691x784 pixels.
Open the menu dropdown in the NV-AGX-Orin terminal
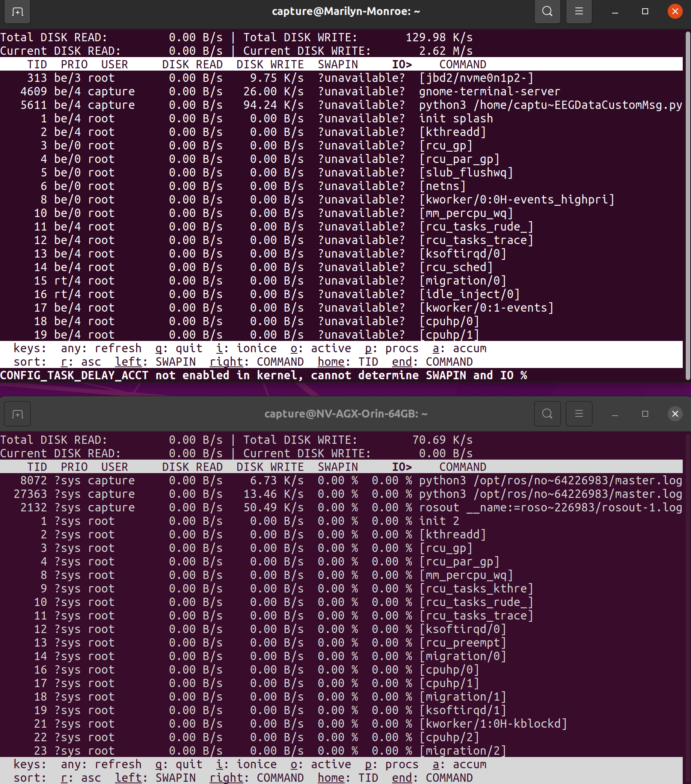[x=579, y=414]
